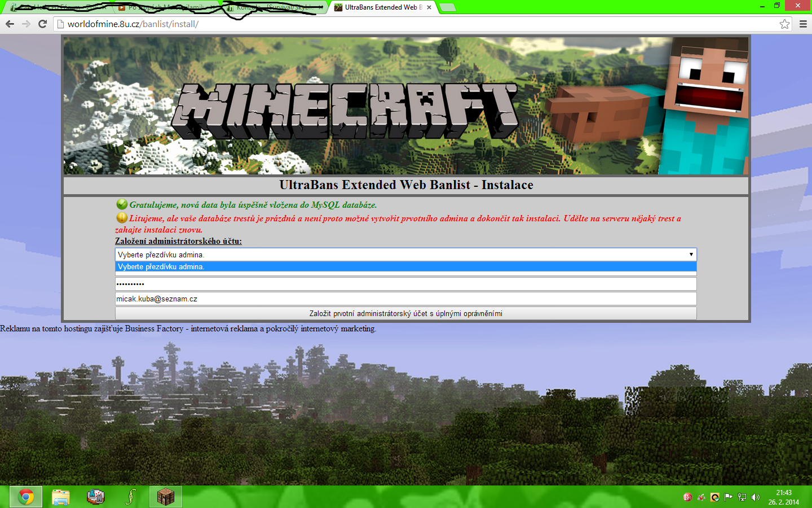Click the 'UltraBans Extended Web Banlist - Instalace' title
Screen dimensions: 812x508
pos(406,185)
